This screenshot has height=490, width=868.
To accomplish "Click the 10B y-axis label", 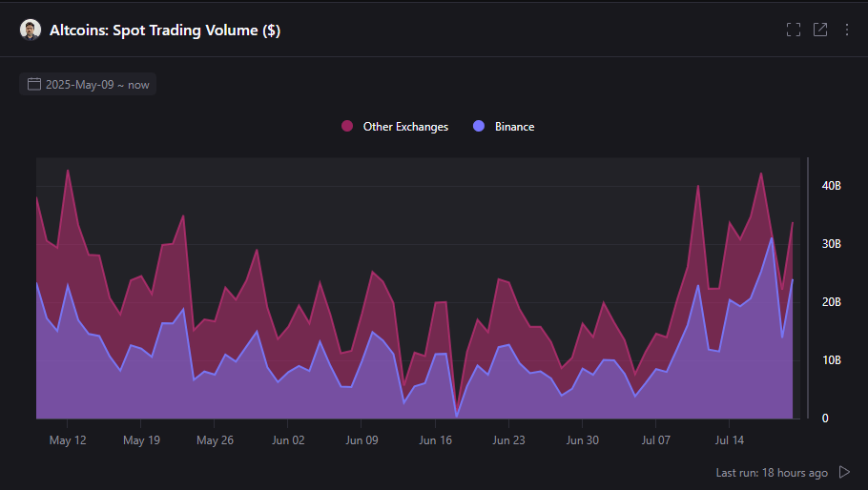I will [832, 360].
